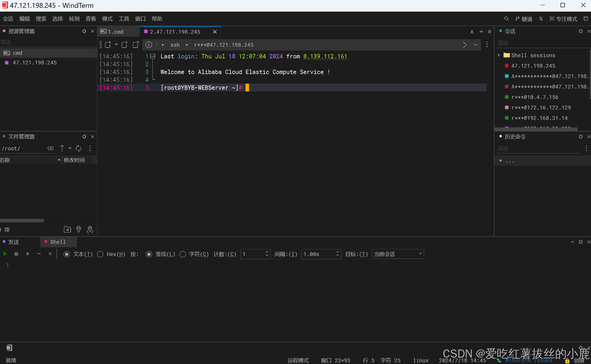
Task: Refresh the file manager listing
Action: 78,148
